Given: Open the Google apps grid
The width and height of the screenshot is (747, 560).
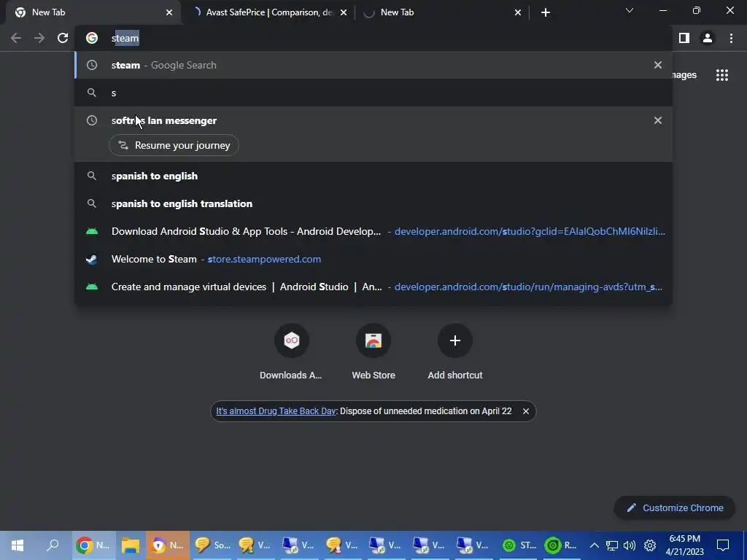Looking at the screenshot, I should [722, 75].
